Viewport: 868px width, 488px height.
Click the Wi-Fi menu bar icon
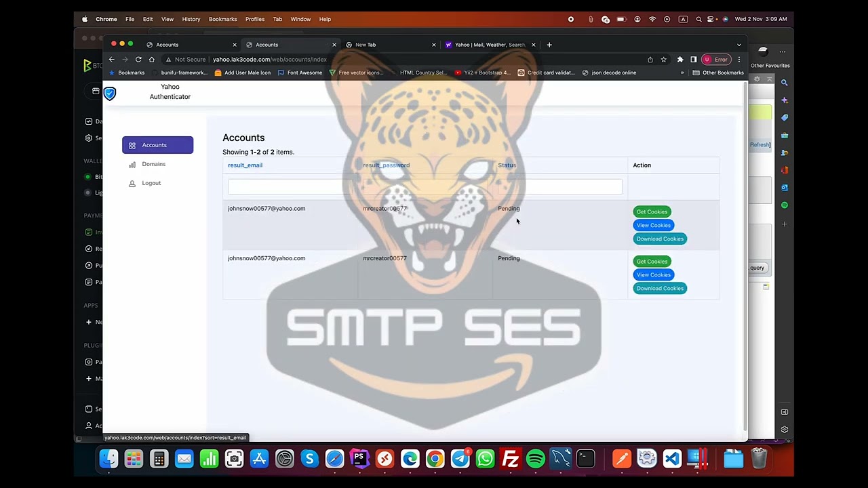[652, 19]
